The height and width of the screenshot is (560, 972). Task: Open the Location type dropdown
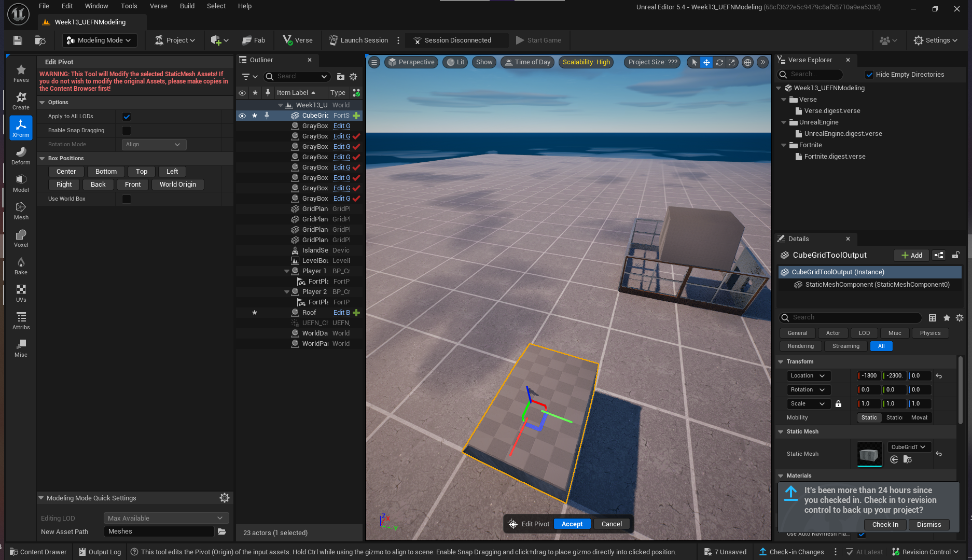pyautogui.click(x=809, y=376)
